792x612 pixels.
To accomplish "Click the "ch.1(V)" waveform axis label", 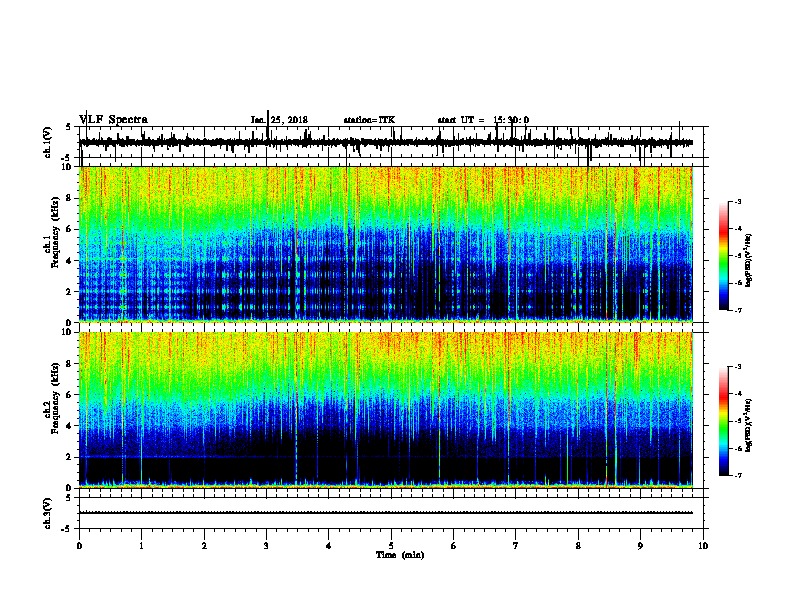I will tap(48, 142).
